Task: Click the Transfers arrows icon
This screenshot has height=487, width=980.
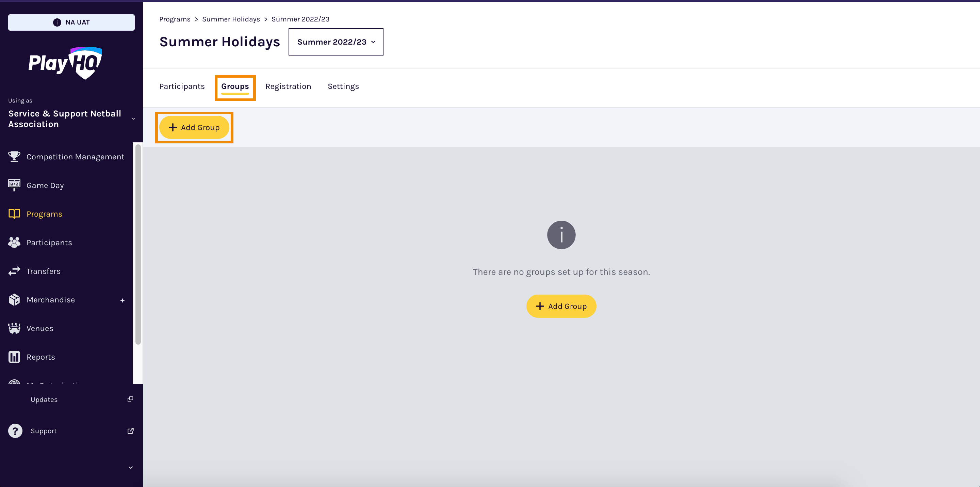Action: [14, 271]
